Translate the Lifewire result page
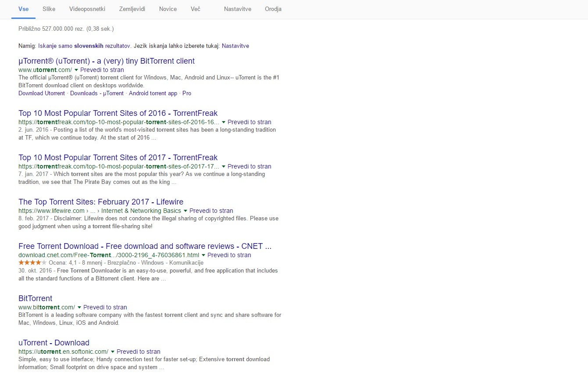588x377 pixels. coord(211,211)
